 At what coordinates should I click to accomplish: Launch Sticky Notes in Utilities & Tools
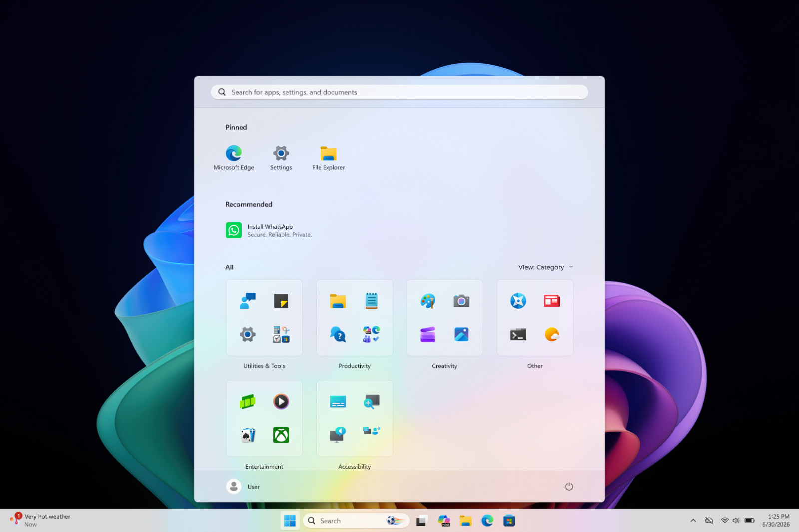[x=281, y=301]
